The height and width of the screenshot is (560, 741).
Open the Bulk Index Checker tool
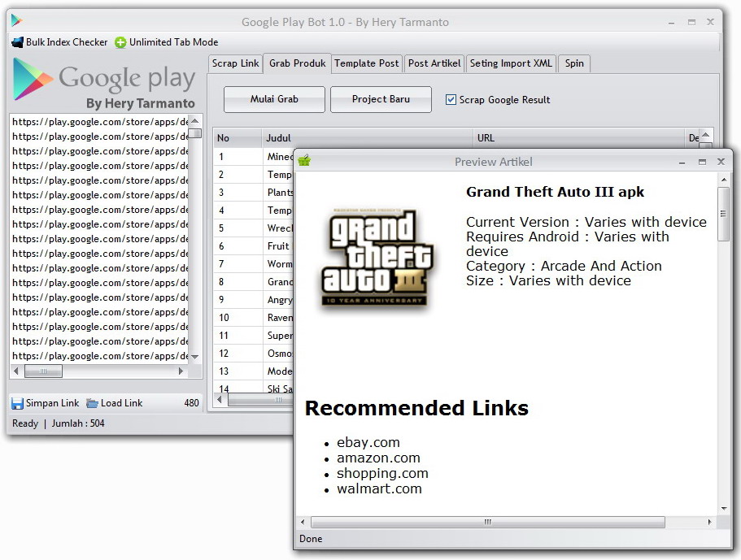click(60, 42)
